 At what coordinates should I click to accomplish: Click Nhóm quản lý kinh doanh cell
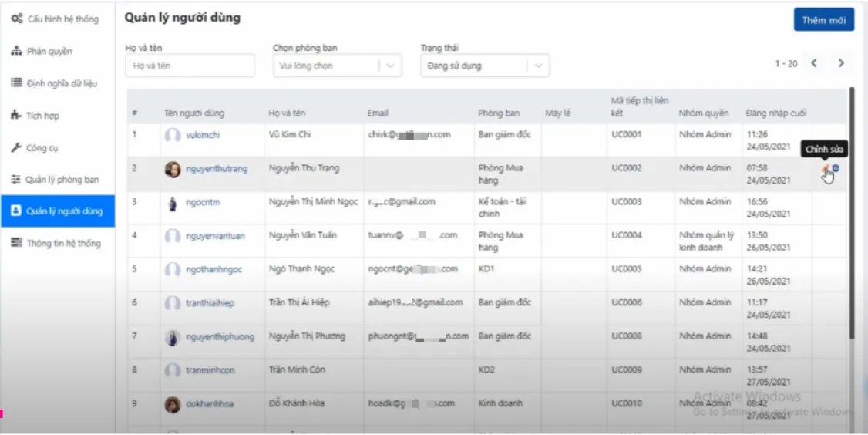point(707,241)
